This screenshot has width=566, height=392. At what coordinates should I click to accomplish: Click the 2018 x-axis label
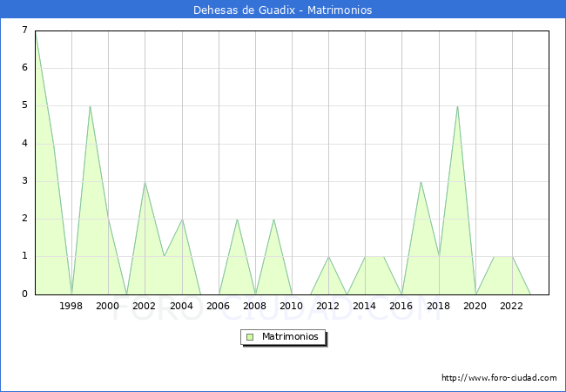pyautogui.click(x=439, y=306)
